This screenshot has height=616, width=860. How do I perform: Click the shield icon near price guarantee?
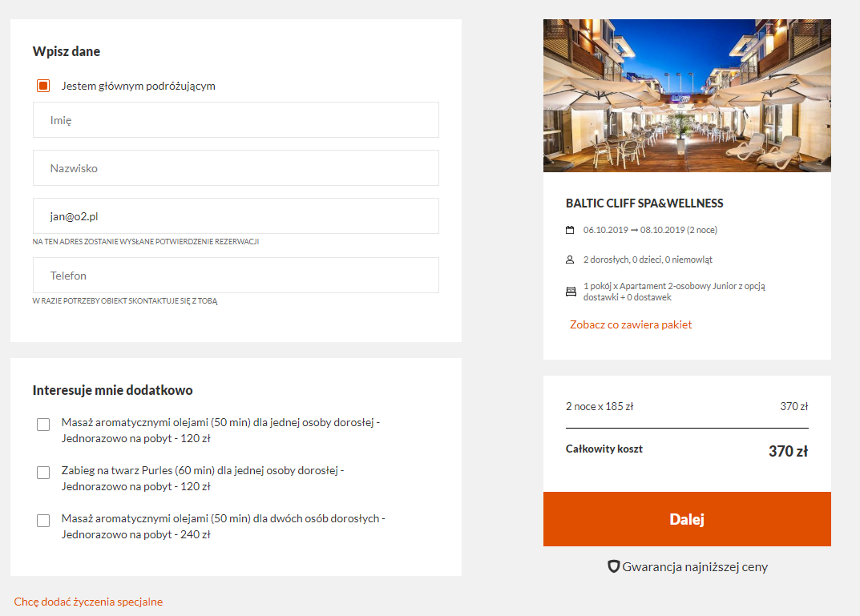tap(614, 566)
